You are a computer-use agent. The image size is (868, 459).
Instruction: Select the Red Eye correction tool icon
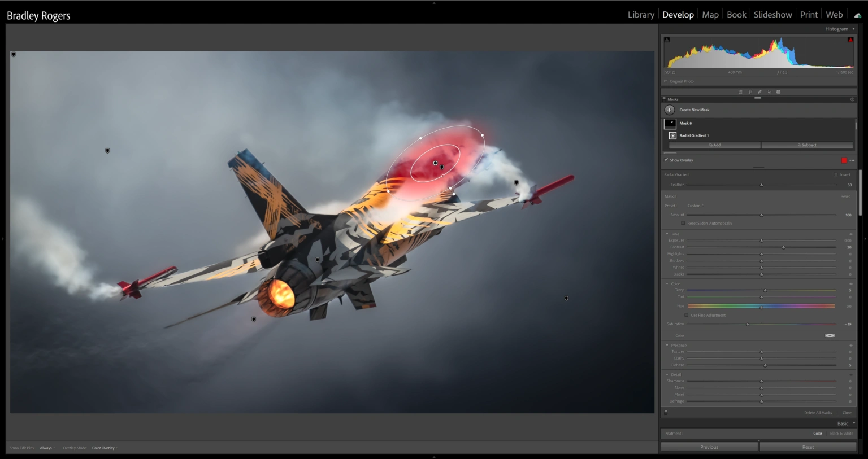point(769,92)
